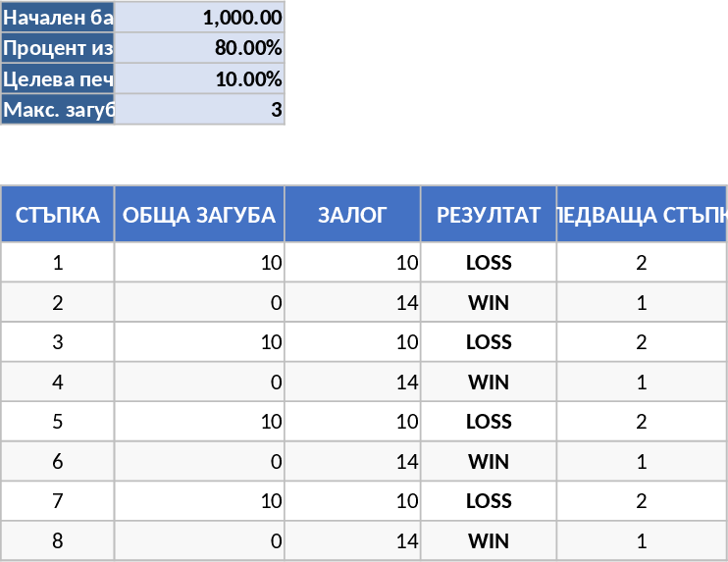Click the СТЪПКА column header
The height and width of the screenshot is (562, 728).
(58, 214)
